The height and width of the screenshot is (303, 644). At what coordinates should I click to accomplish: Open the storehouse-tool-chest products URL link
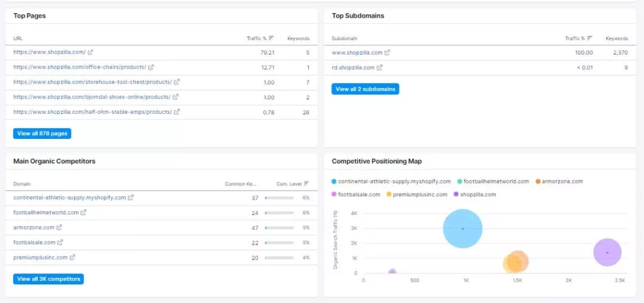click(x=92, y=82)
